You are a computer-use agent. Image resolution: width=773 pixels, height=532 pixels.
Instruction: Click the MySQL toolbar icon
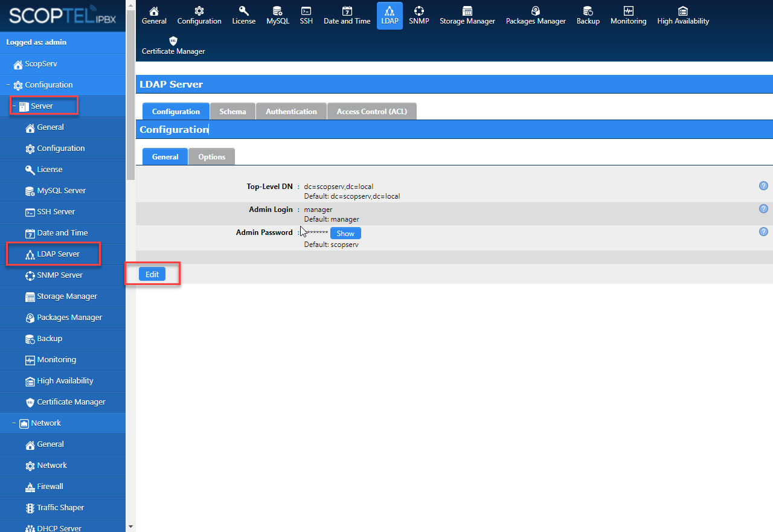pos(277,16)
